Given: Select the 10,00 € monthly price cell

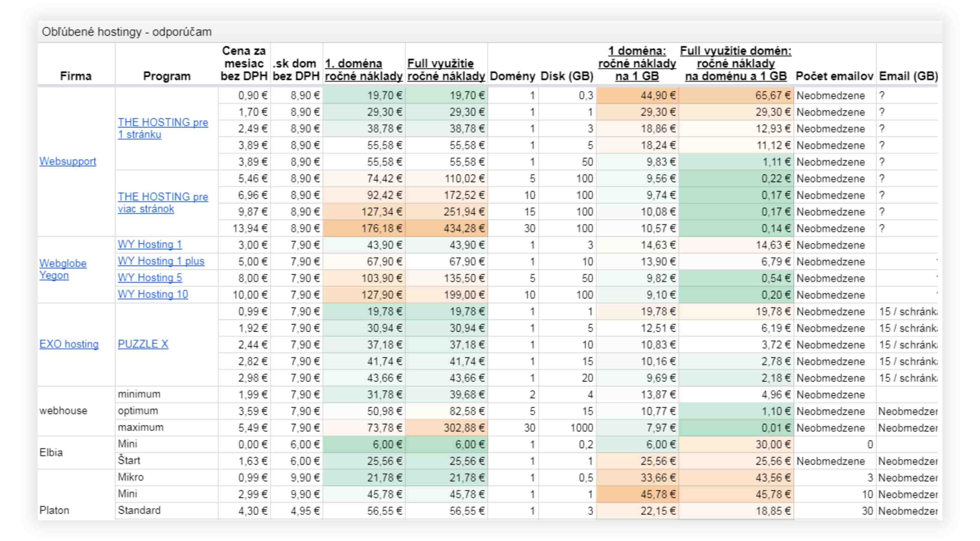Looking at the screenshot, I should coord(244,295).
